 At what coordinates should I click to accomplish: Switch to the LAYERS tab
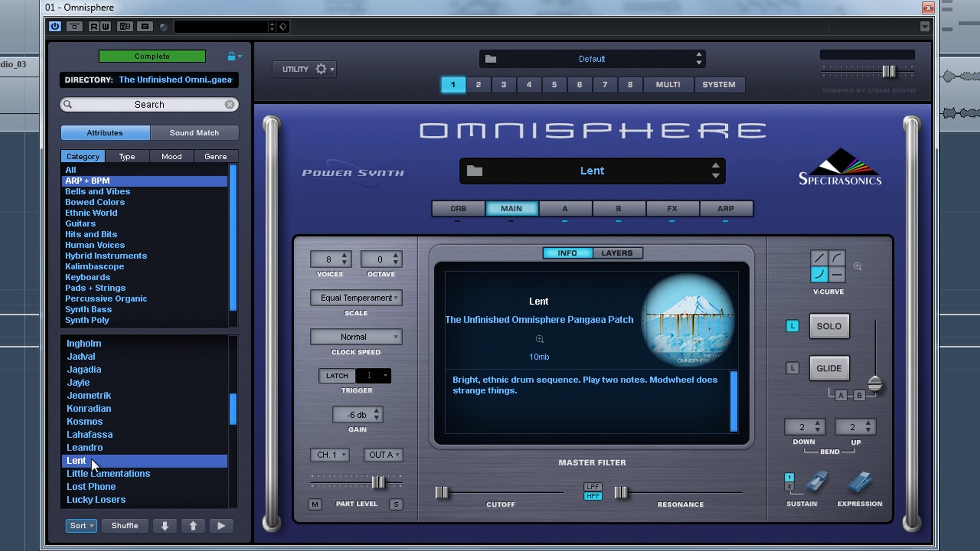coord(617,253)
